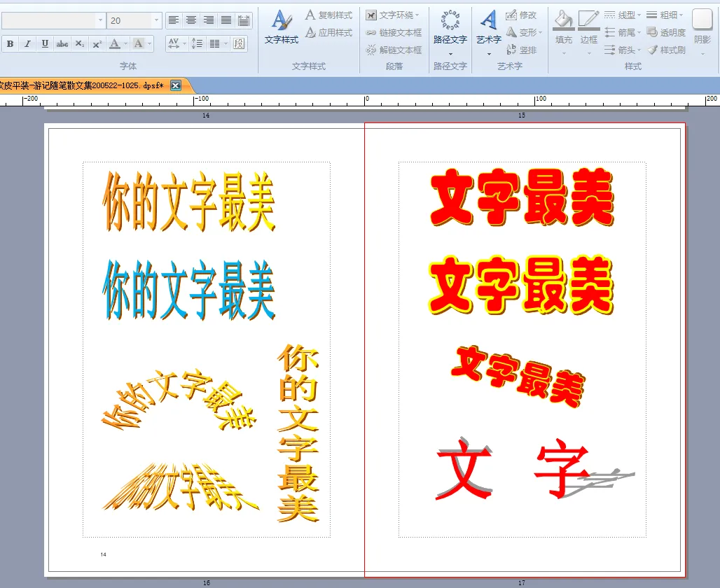Open 线型 line style dropdown
The image size is (720, 588).
(623, 15)
